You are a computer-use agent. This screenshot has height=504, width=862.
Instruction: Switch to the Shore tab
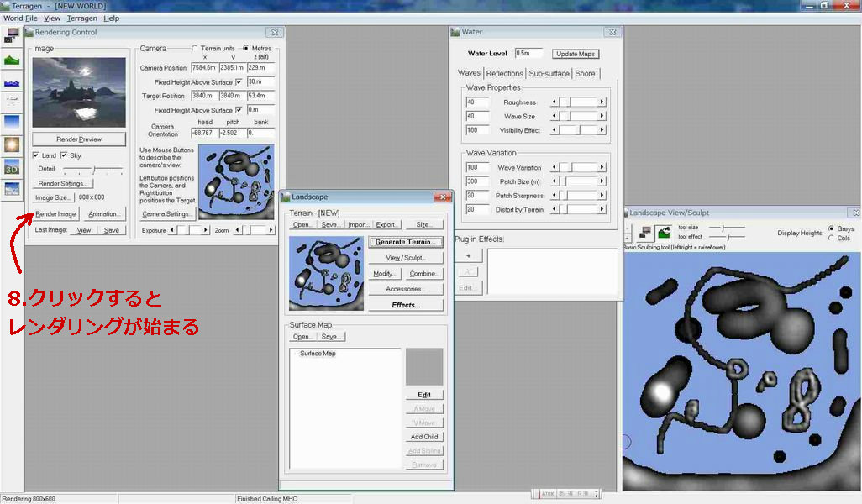[x=585, y=73]
